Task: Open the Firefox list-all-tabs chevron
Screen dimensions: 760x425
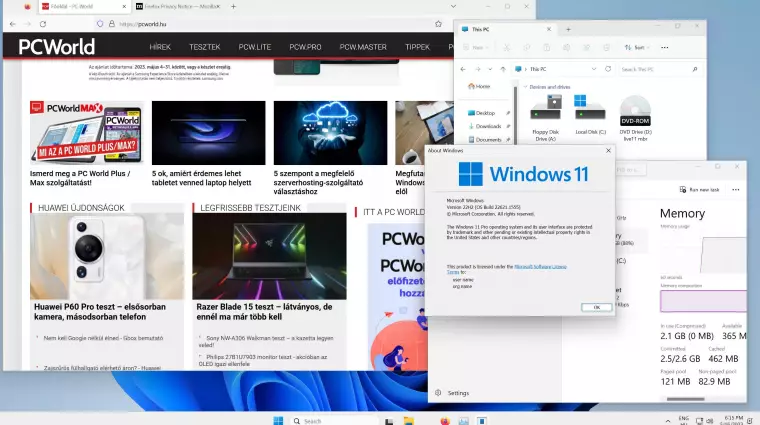Action: point(453,6)
